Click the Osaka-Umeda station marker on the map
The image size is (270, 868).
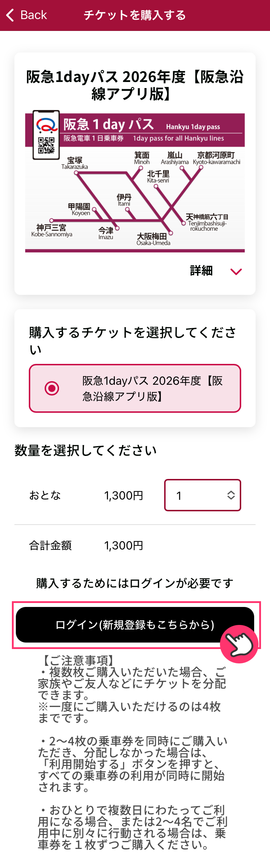171,233
